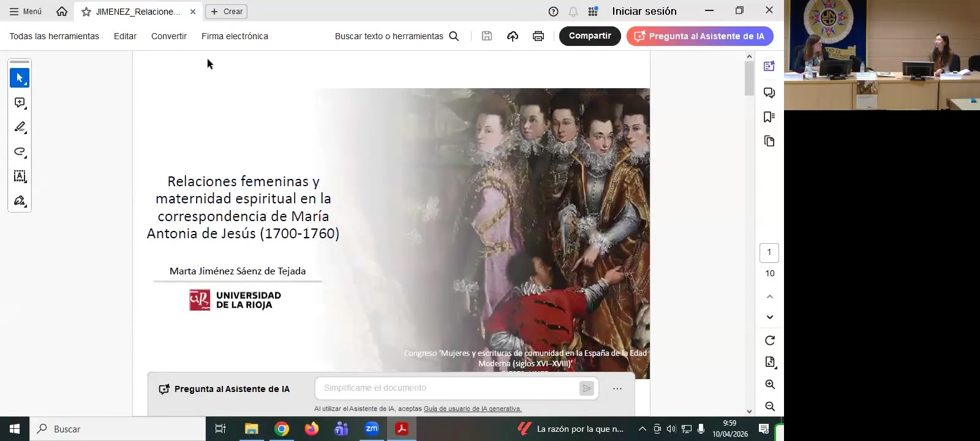Open La razón por la que news widget
Screen dimensions: 980x441
click(x=571, y=429)
